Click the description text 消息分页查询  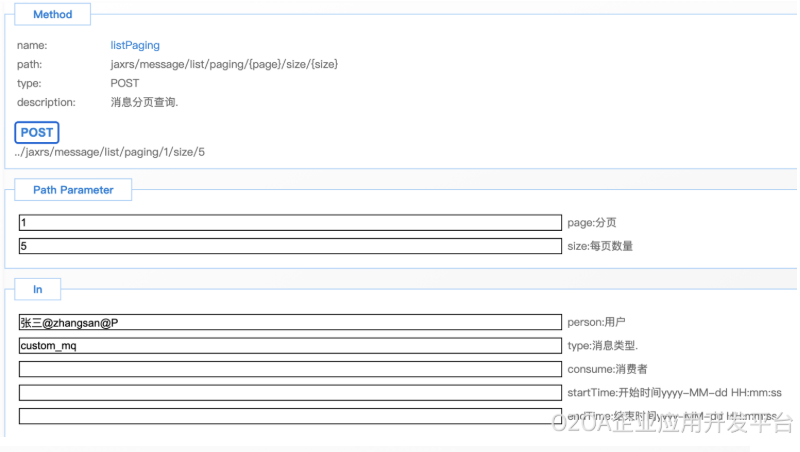coord(144,102)
